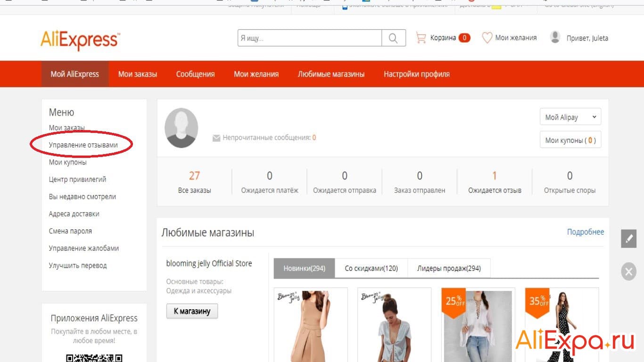Switch to the Лидеры продаж(294) tab

pos(449,268)
